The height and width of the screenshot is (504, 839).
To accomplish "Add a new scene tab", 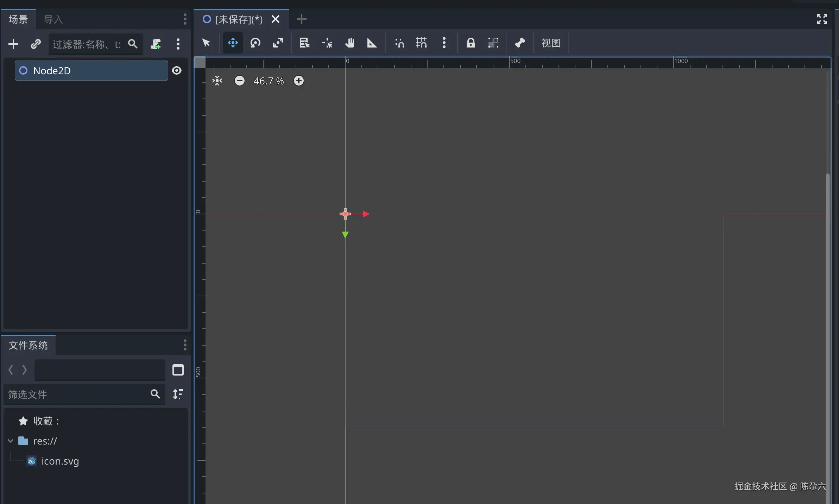I will click(302, 19).
